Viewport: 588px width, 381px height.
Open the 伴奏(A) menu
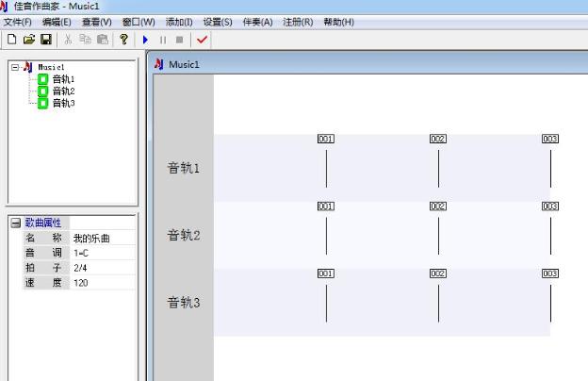[257, 22]
